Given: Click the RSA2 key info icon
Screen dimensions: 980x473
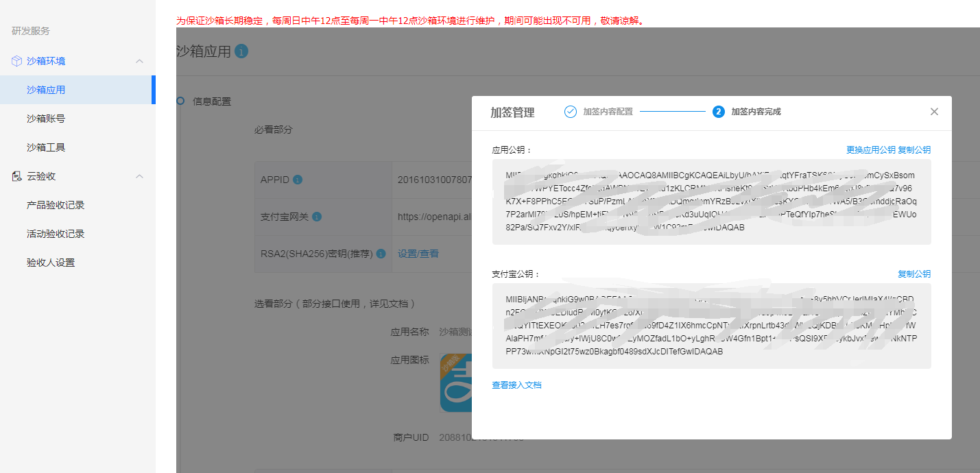Looking at the screenshot, I should (x=381, y=254).
